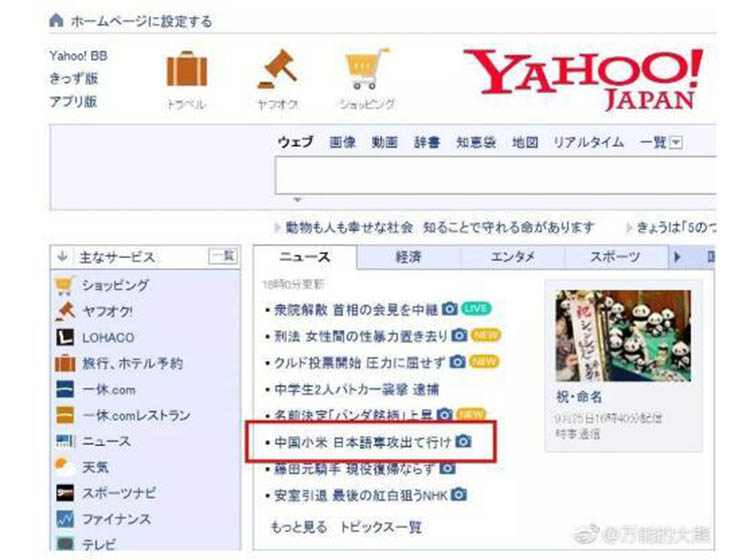Screen dimensions: 750x560
Task: Open the Travel suitcase icon
Action: click(187, 69)
